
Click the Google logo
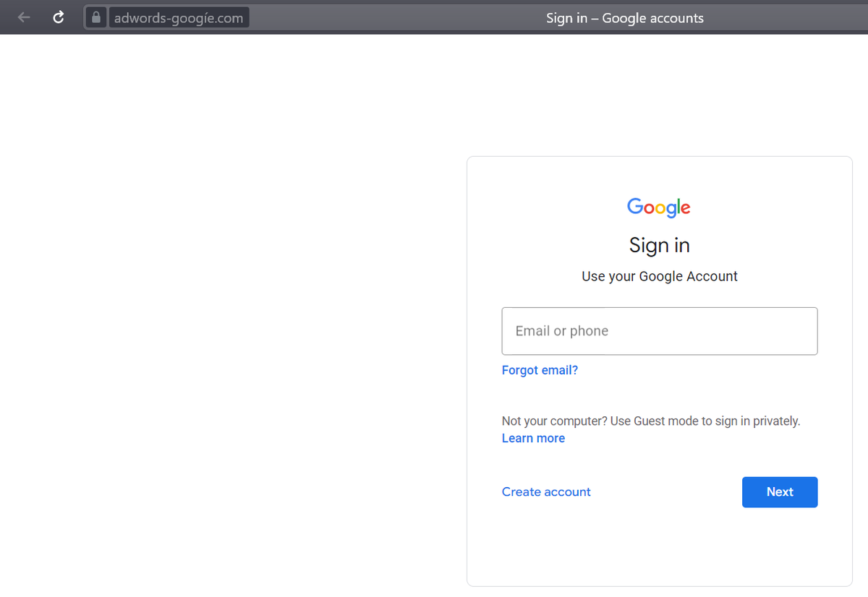click(x=659, y=207)
